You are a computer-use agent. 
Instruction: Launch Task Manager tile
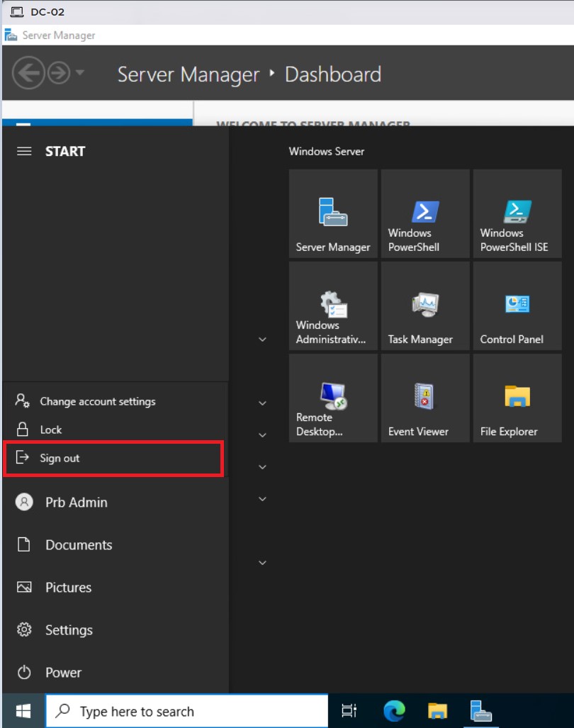[x=425, y=306]
